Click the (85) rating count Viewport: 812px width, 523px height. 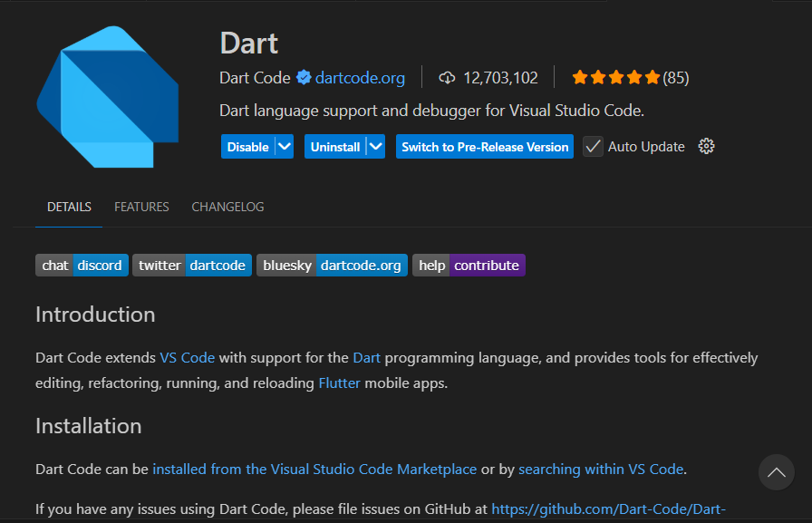click(x=678, y=78)
